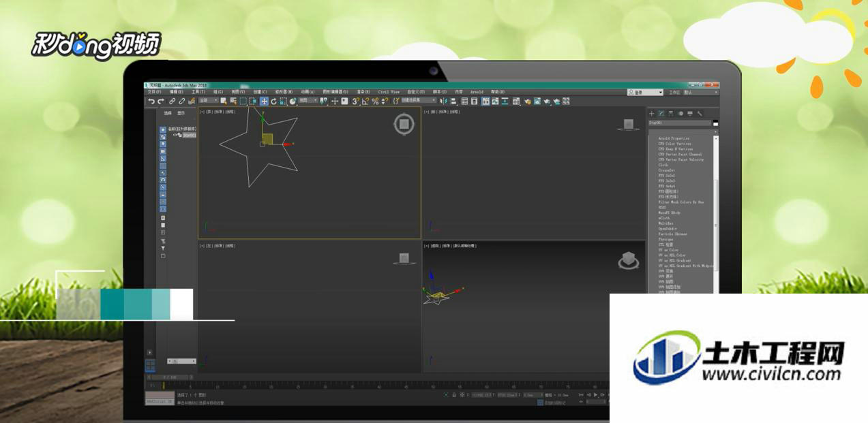The height and width of the screenshot is (423, 868).
Task: Switch to the Motion command panel tab
Action: tap(681, 114)
